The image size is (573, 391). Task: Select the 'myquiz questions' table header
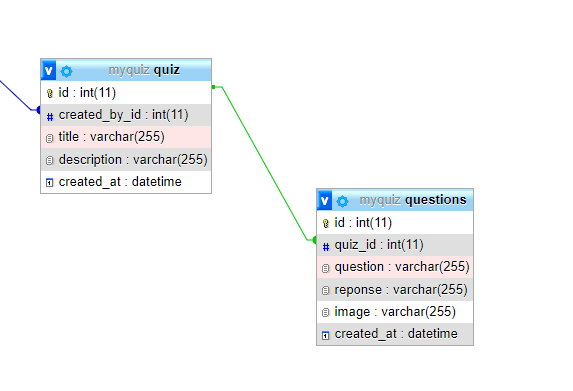pyautogui.click(x=395, y=200)
